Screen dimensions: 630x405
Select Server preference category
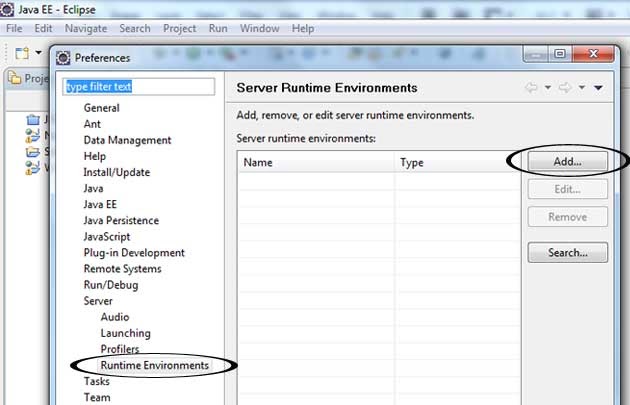[98, 301]
